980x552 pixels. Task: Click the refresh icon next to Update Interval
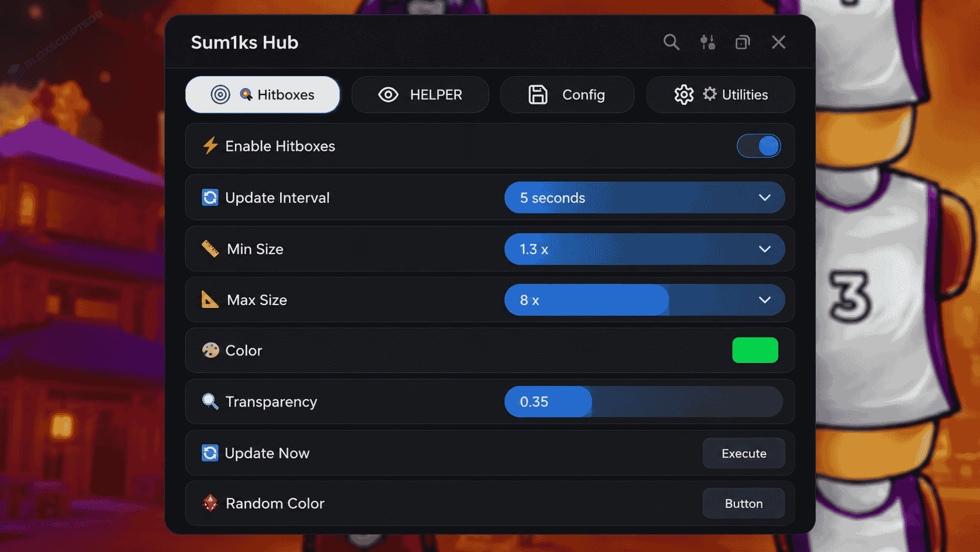tap(210, 197)
